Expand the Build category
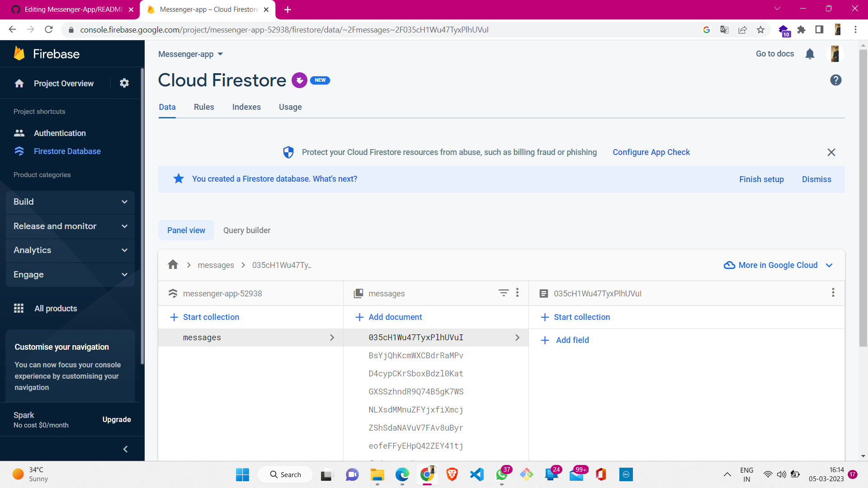Image resolution: width=868 pixels, height=488 pixels. coord(70,202)
